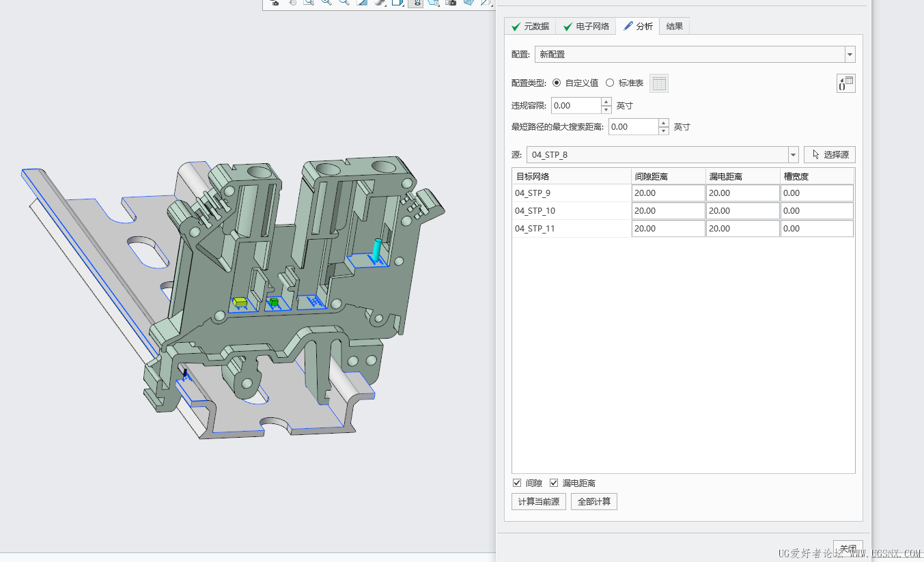Select the green component in the 3D model
Viewport: 924px width, 562px height.
click(275, 302)
